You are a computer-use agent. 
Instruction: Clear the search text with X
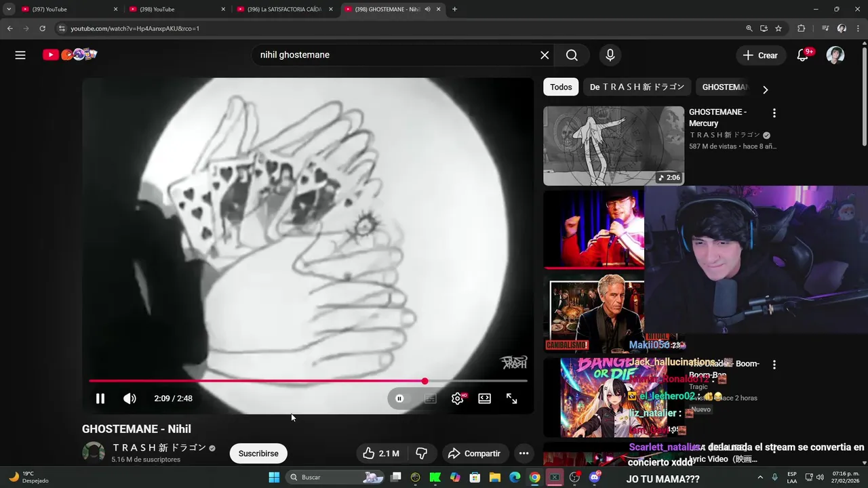545,55
